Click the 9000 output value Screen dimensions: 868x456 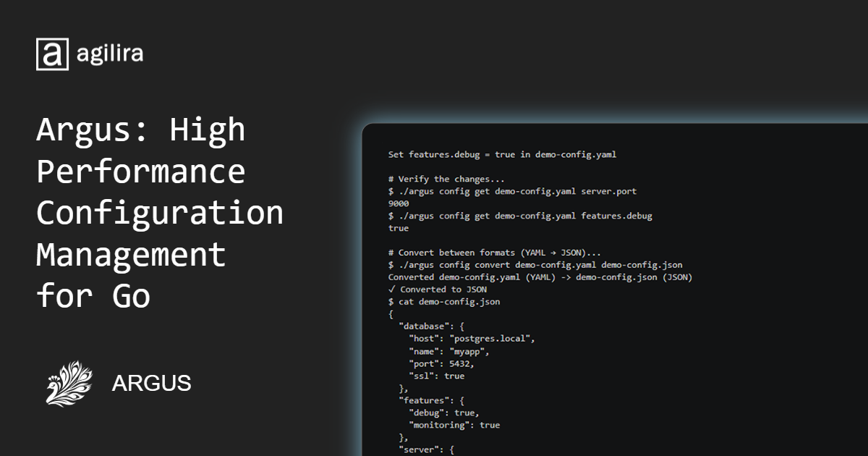399,203
